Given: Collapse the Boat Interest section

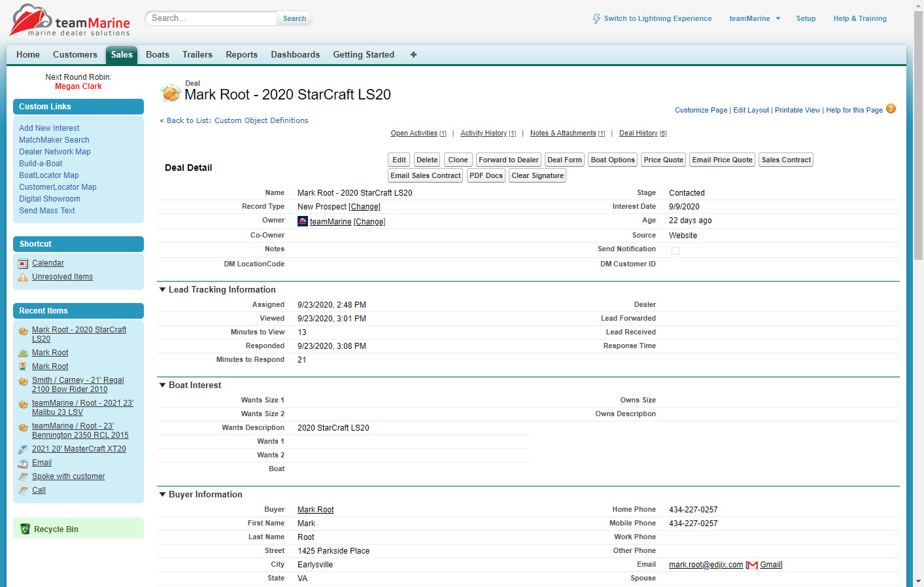Looking at the screenshot, I should 162,385.
